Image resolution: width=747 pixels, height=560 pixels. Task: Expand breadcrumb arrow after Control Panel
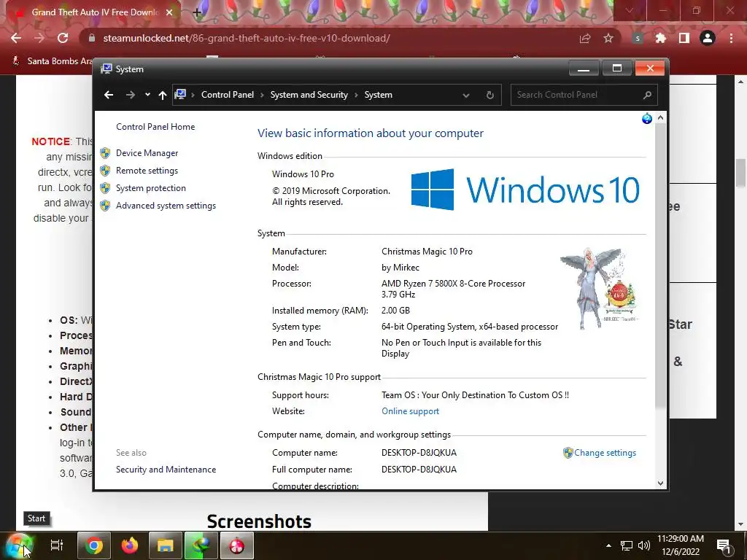[262, 95]
